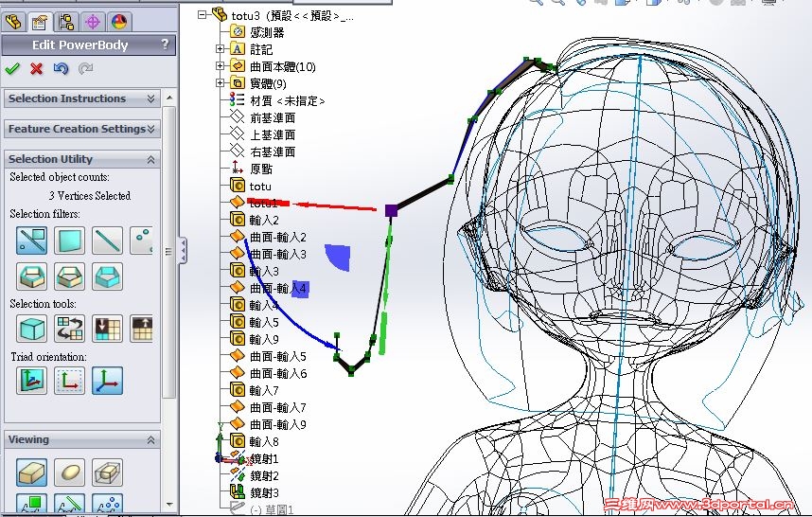812x517 pixels.
Task: Switch to the PropertyManager tab
Action: 40,22
